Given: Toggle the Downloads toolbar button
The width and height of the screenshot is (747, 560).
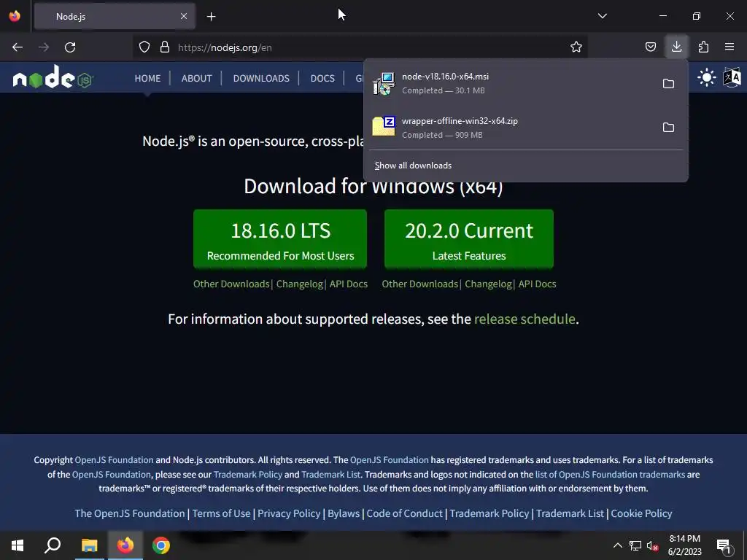Looking at the screenshot, I should pos(676,47).
